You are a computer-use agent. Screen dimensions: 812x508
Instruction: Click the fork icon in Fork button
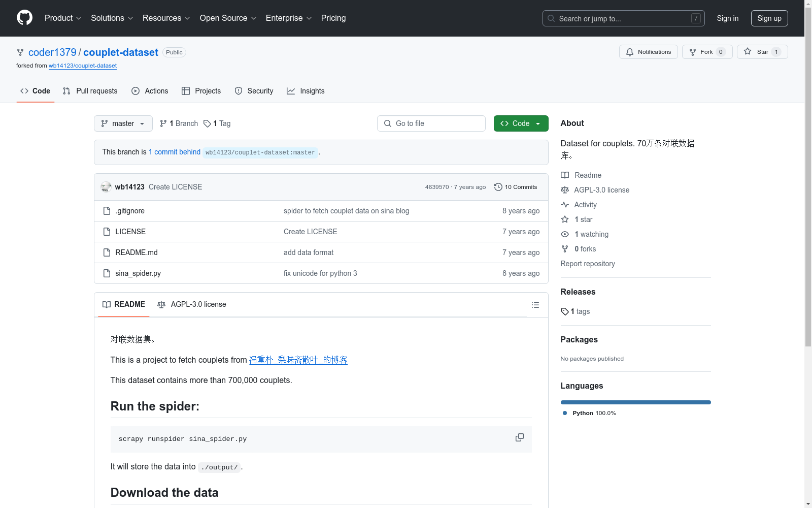[x=693, y=52]
